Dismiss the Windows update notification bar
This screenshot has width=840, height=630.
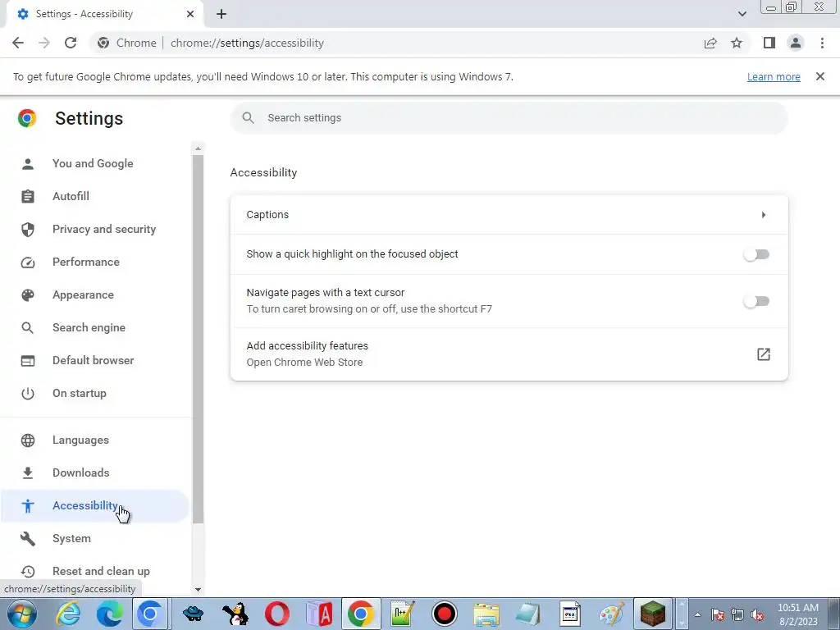tap(819, 76)
